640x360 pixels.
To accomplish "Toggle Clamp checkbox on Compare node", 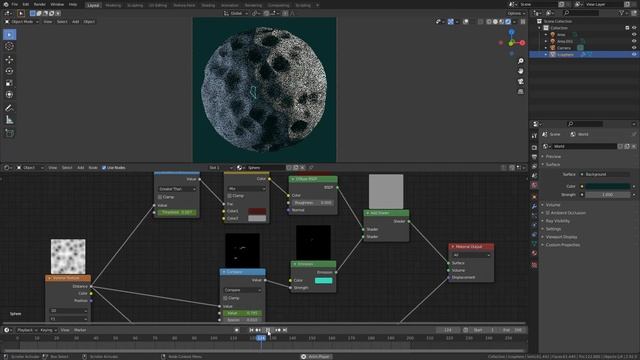I will tap(225, 298).
